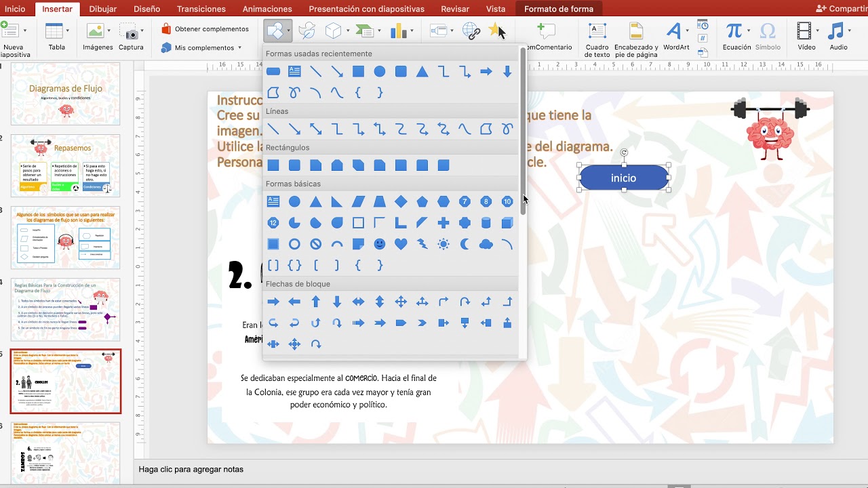Image resolution: width=868 pixels, height=488 pixels.
Task: Pick the straight line in Líneas section
Action: (273, 129)
